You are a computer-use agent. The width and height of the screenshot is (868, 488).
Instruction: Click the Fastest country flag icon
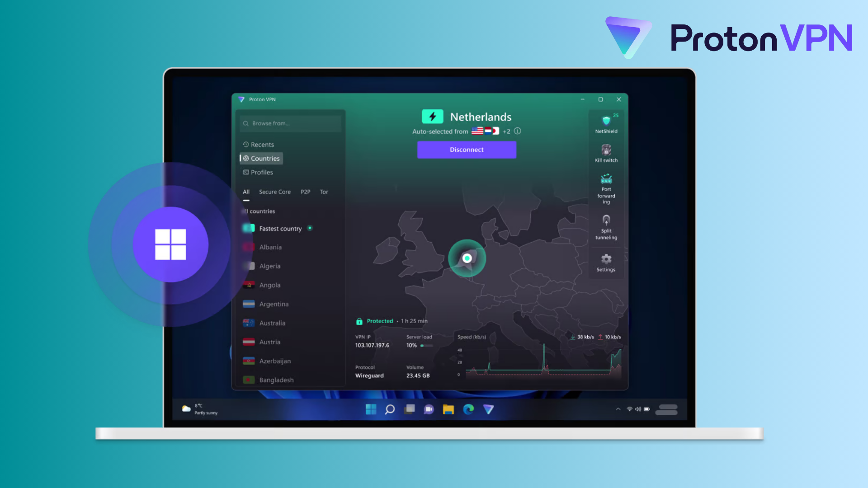tap(249, 228)
